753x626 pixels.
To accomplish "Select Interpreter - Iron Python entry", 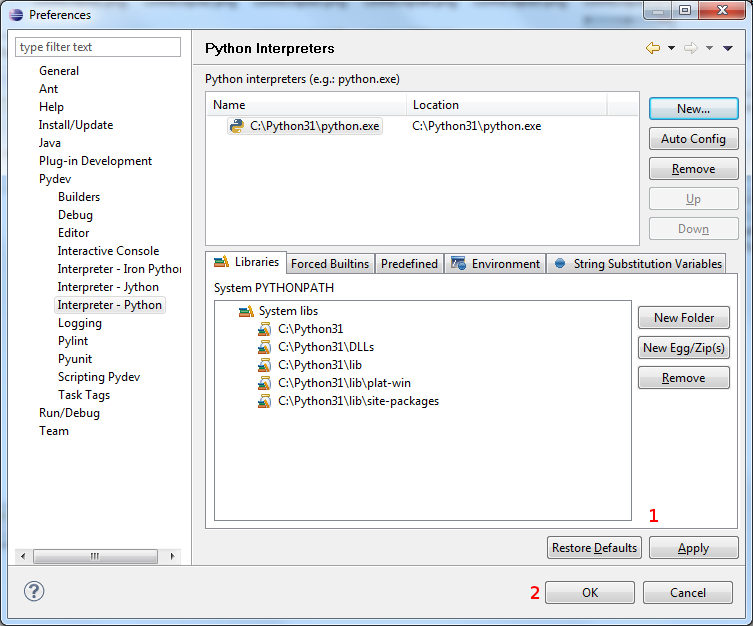I will click(x=119, y=269).
